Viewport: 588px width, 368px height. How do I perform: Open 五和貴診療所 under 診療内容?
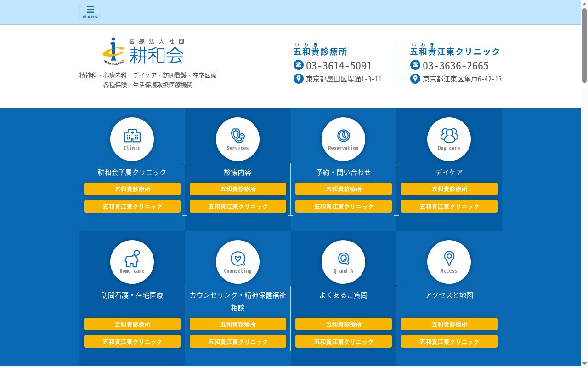tap(238, 189)
